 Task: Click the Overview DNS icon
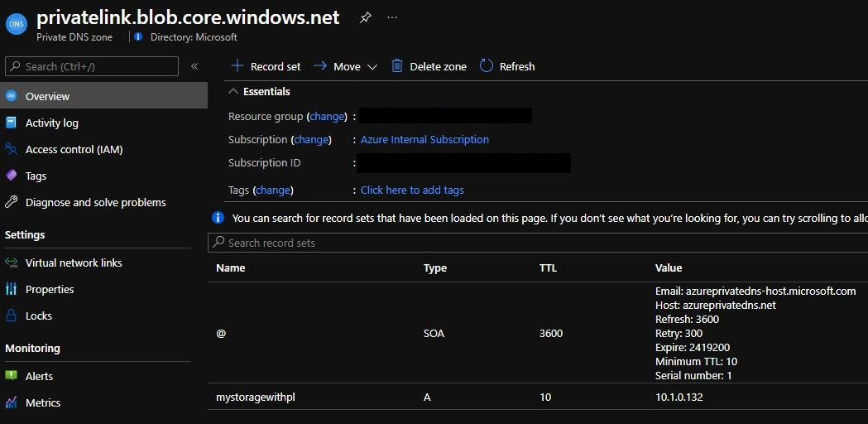pos(11,96)
